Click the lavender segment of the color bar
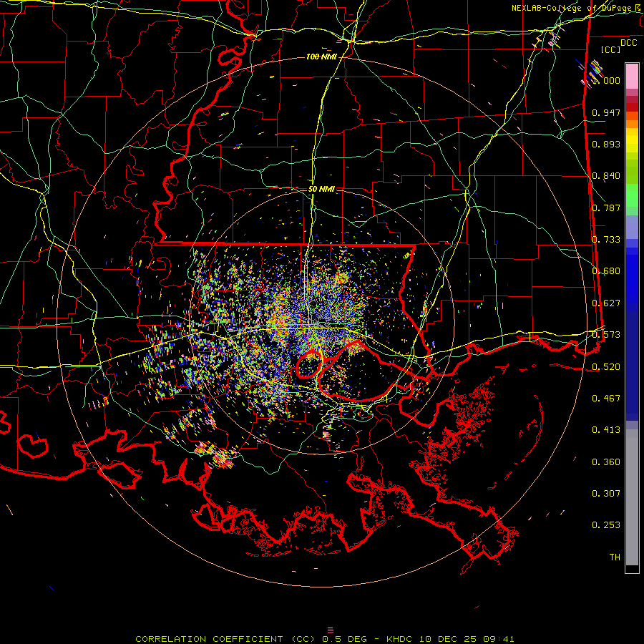 point(632,227)
